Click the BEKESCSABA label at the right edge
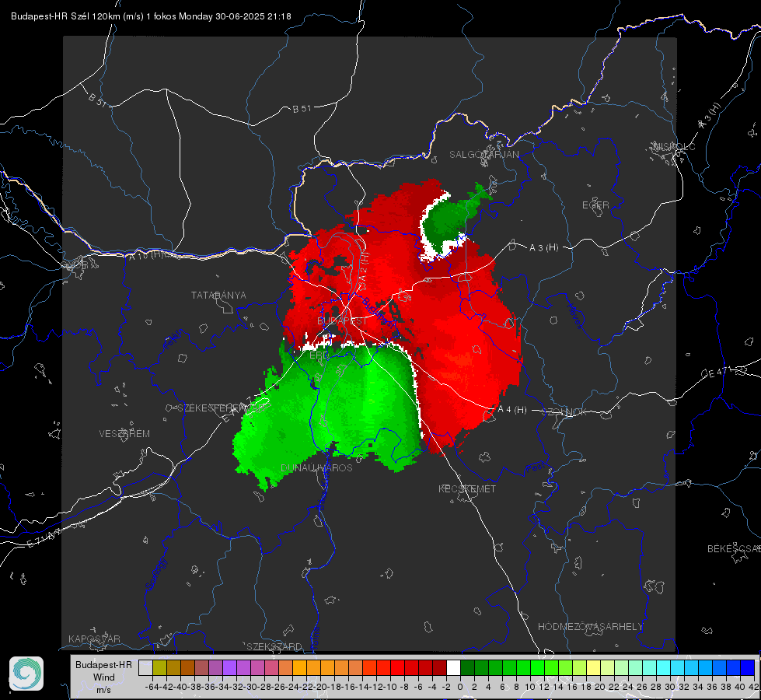 734,549
